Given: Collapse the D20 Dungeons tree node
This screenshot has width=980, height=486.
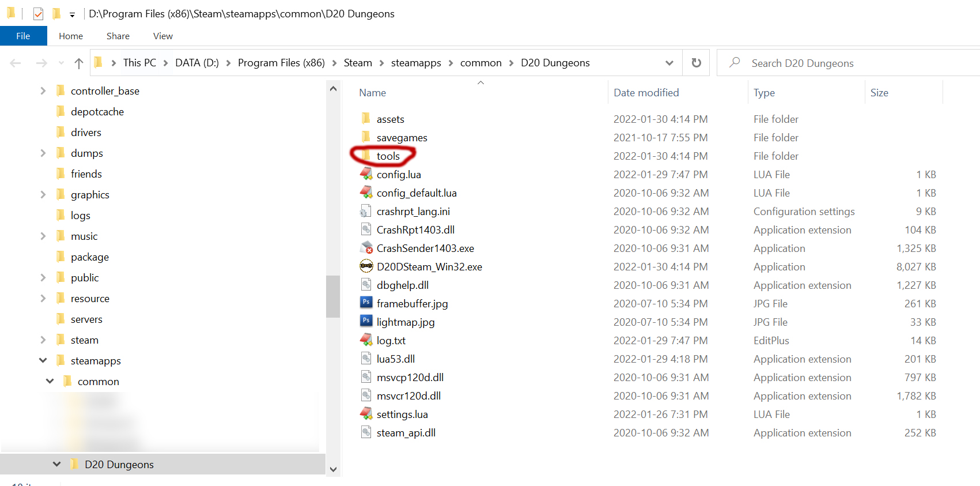Looking at the screenshot, I should [57, 464].
